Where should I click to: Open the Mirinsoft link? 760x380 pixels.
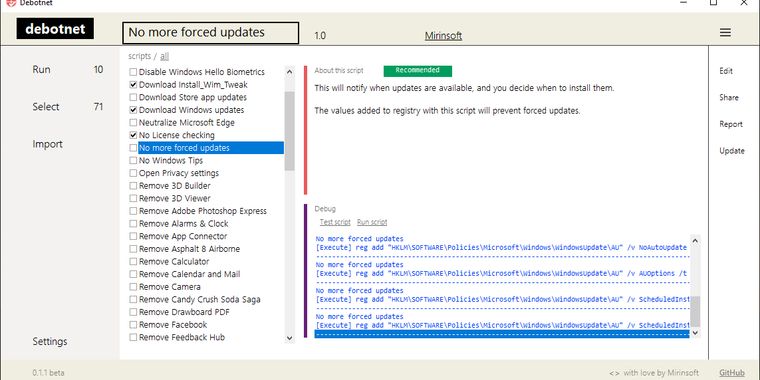click(443, 36)
